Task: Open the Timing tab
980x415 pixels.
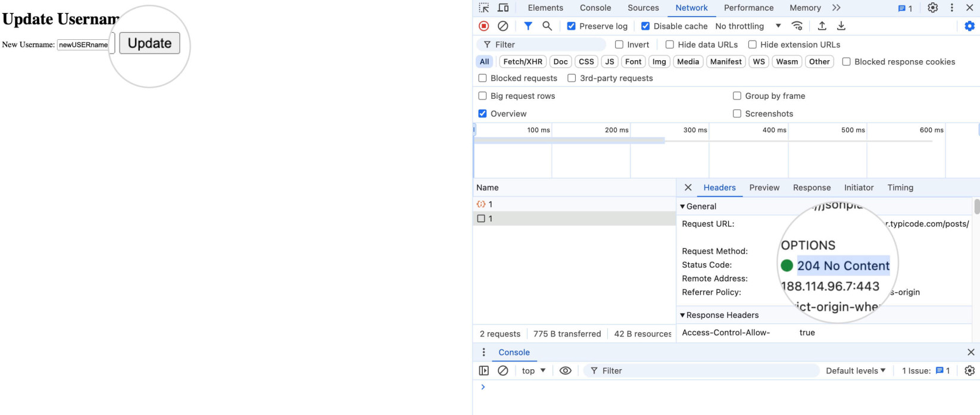Action: pos(900,188)
